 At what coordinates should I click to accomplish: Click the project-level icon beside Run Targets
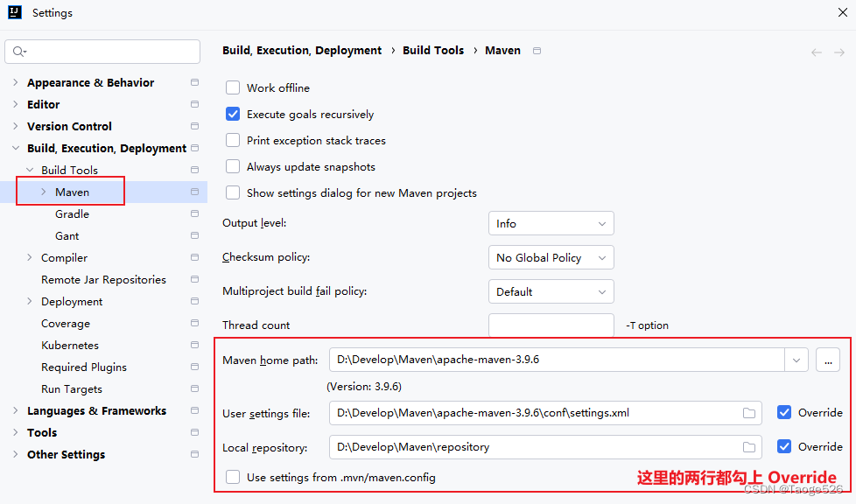(x=194, y=388)
